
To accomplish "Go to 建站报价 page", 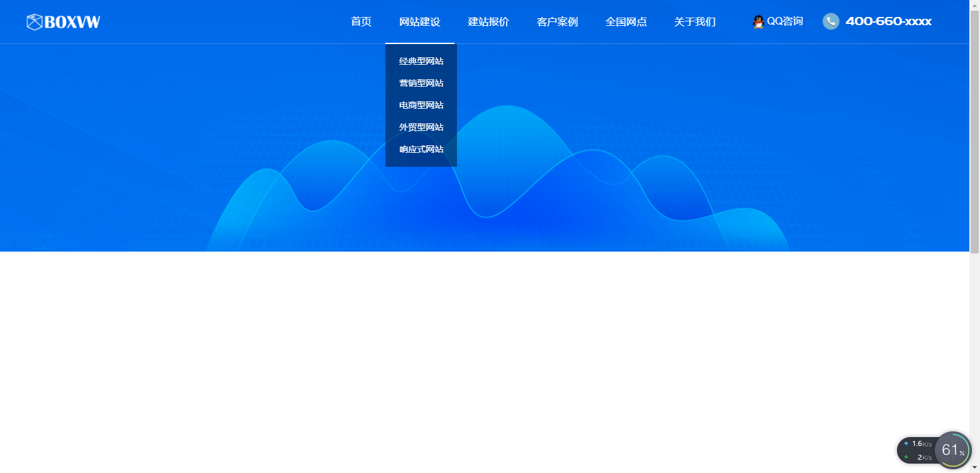I will 488,22.
